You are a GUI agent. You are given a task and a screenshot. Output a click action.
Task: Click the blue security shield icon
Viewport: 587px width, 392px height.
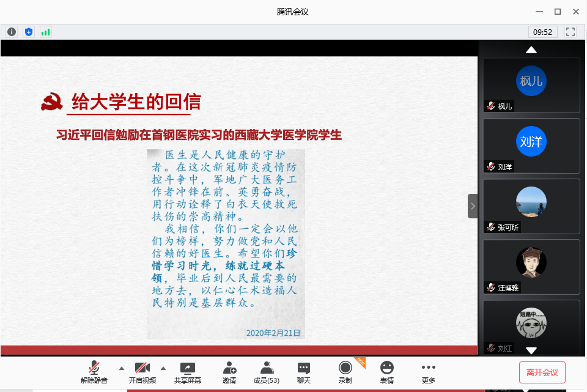click(x=29, y=32)
